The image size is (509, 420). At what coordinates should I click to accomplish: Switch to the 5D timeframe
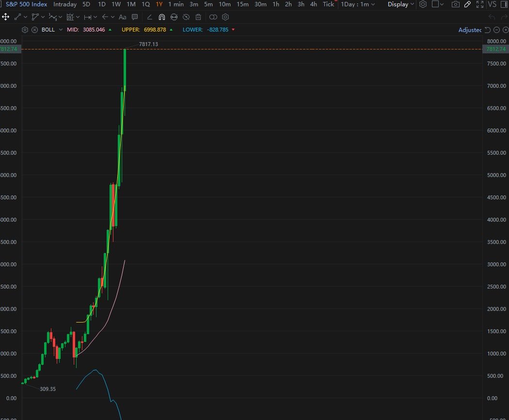tap(86, 4)
